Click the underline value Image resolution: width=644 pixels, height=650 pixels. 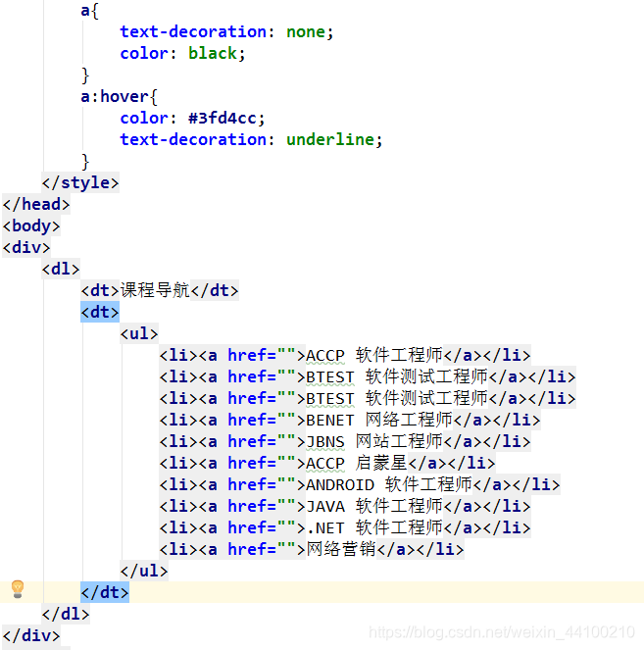click(330, 139)
